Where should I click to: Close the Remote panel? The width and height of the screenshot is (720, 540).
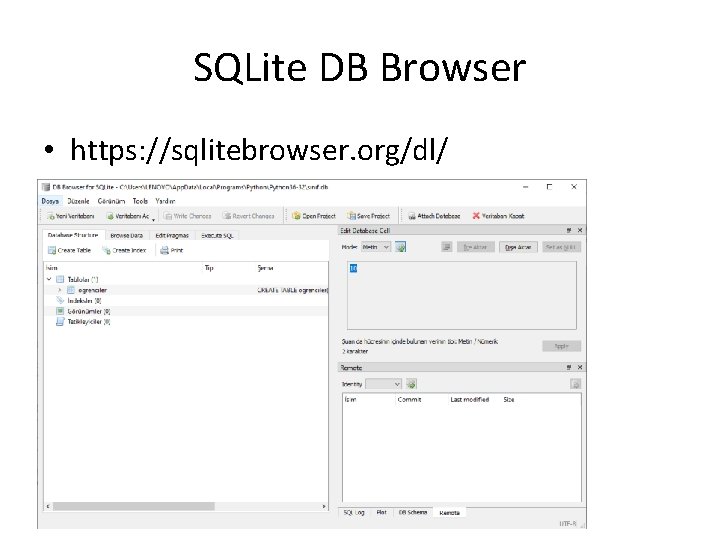(x=580, y=367)
